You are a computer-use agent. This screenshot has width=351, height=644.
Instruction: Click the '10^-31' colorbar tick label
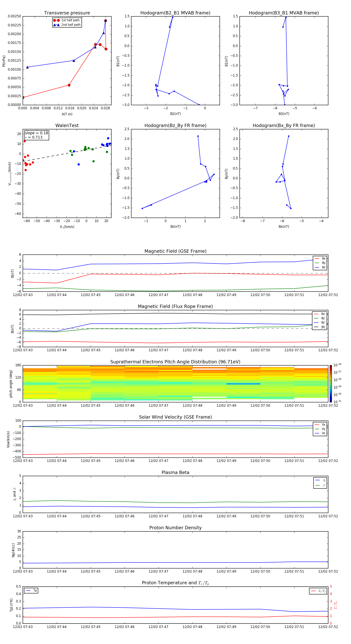tap(337, 402)
